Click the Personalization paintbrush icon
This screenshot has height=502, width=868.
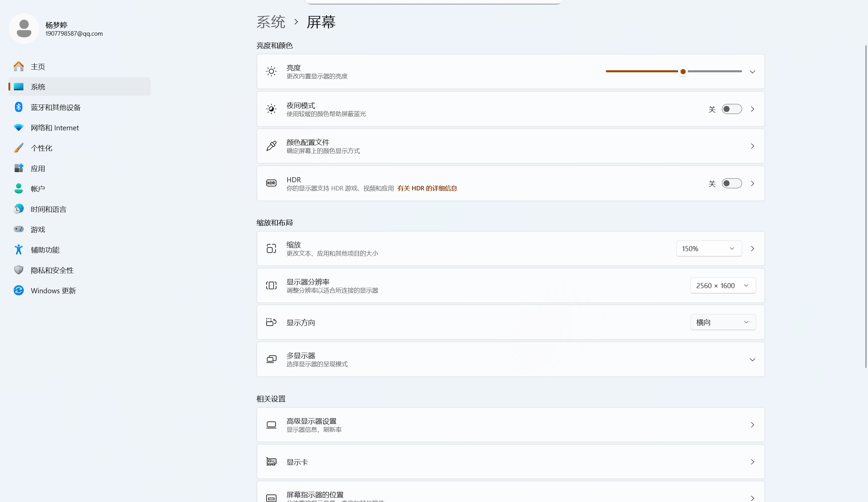(x=19, y=148)
